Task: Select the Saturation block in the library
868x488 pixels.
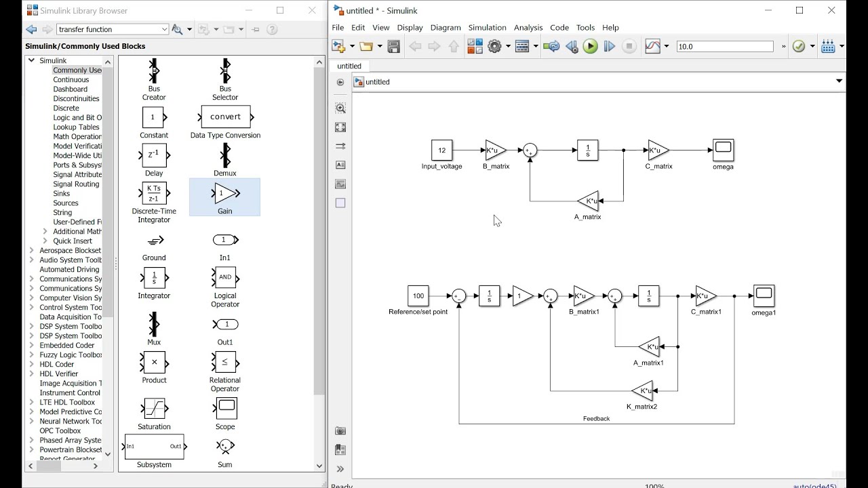Action: point(154,413)
